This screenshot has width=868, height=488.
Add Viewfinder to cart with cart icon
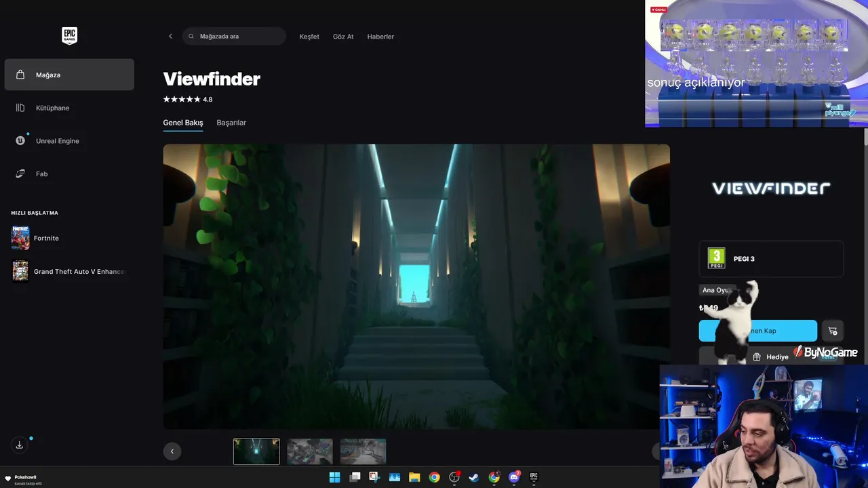pos(833,331)
